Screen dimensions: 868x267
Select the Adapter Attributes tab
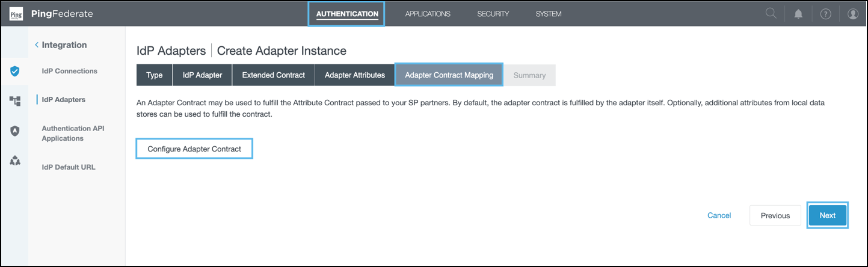coord(355,75)
